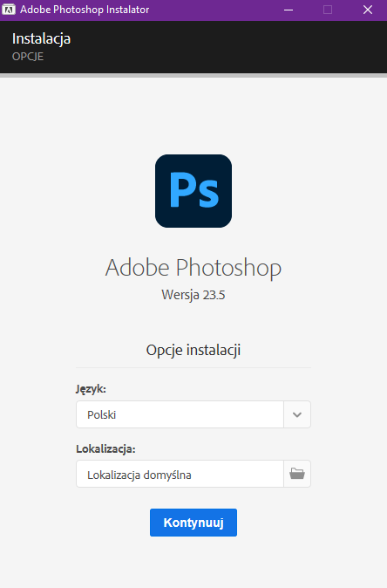
Task: Click the Język label
Action: click(x=91, y=389)
